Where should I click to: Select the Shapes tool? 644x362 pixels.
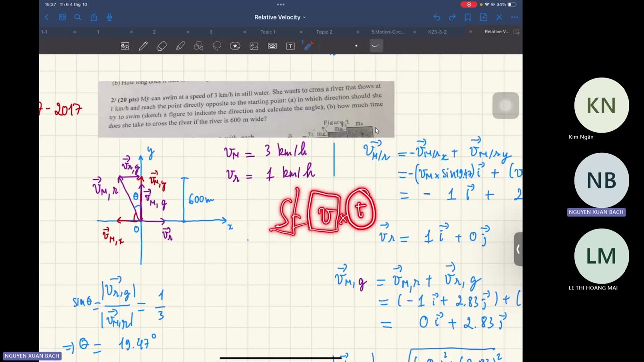(199, 46)
